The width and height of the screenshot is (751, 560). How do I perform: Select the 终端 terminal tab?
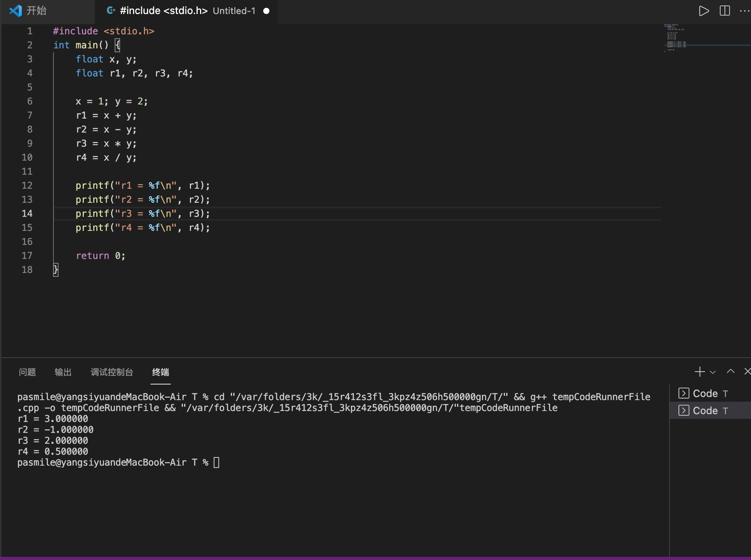(x=160, y=372)
